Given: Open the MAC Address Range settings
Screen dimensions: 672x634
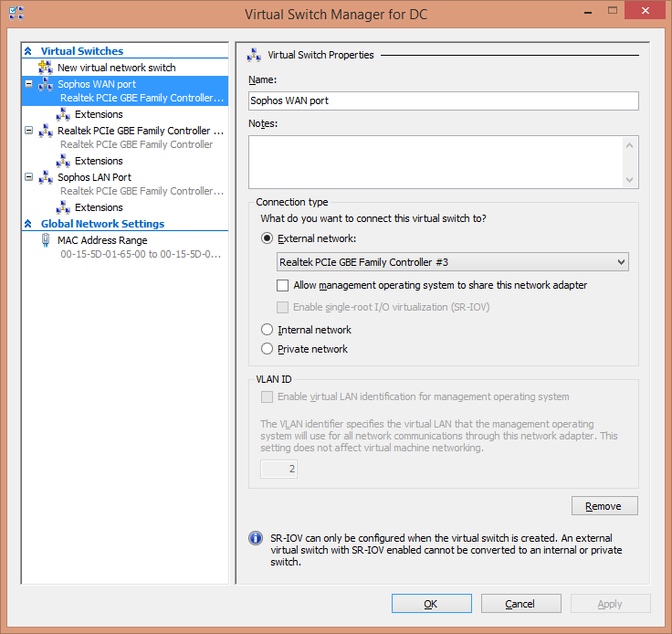Looking at the screenshot, I should 102,240.
